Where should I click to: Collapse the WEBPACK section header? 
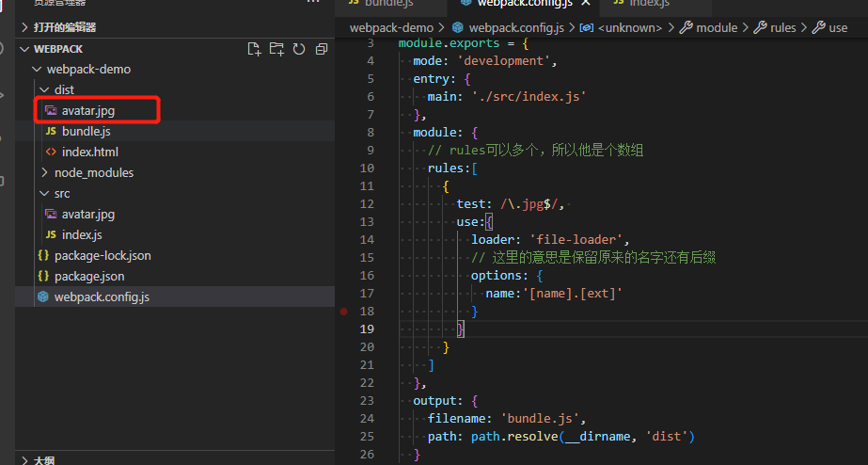tap(177, 49)
